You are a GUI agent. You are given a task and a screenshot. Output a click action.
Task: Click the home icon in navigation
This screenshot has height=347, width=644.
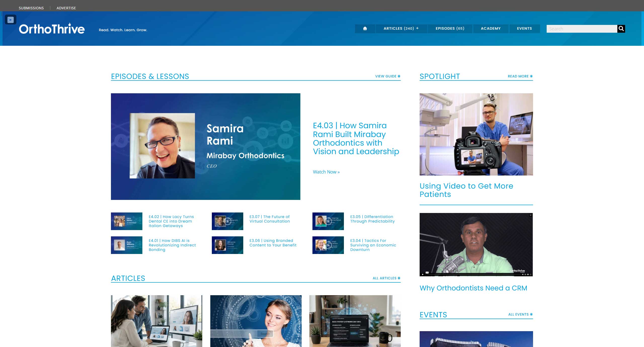point(365,28)
